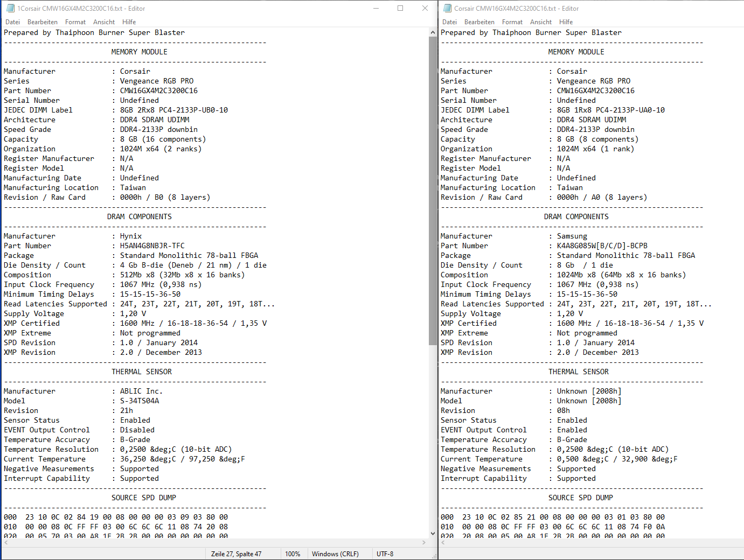The width and height of the screenshot is (744, 560).
Task: Click '21h' sensor revision in left window
Action: tap(127, 410)
